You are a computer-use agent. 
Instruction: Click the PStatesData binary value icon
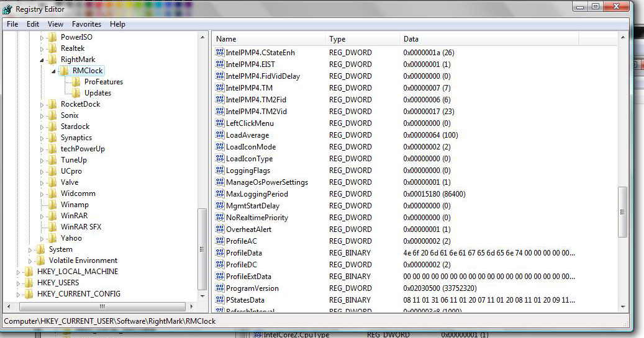point(220,300)
